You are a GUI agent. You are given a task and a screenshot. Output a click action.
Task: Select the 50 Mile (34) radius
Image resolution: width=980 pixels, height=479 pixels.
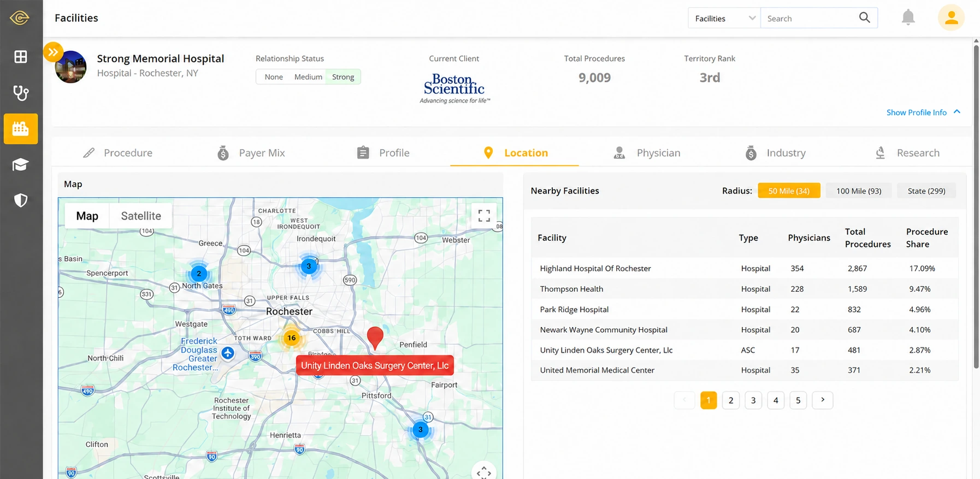tap(789, 191)
